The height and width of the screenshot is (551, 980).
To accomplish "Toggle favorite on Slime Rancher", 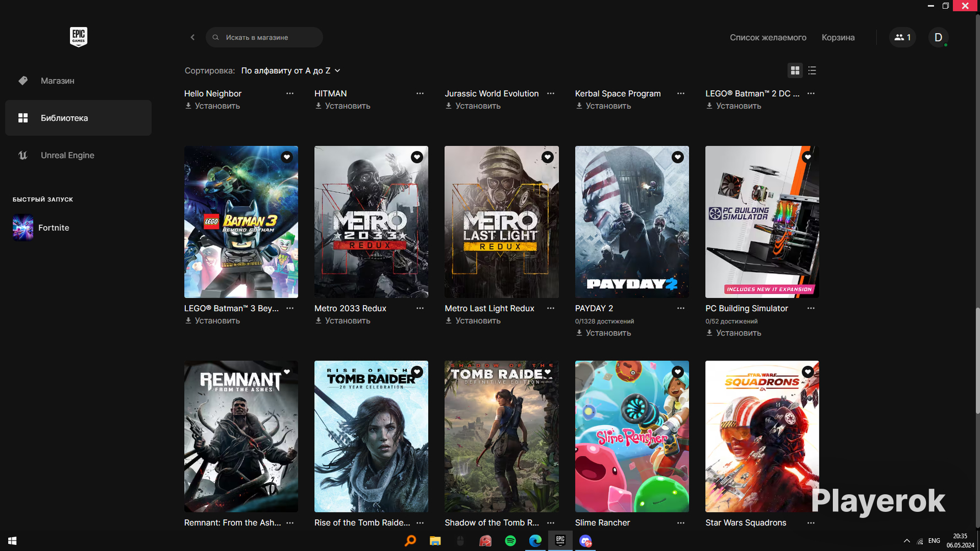I will [677, 372].
